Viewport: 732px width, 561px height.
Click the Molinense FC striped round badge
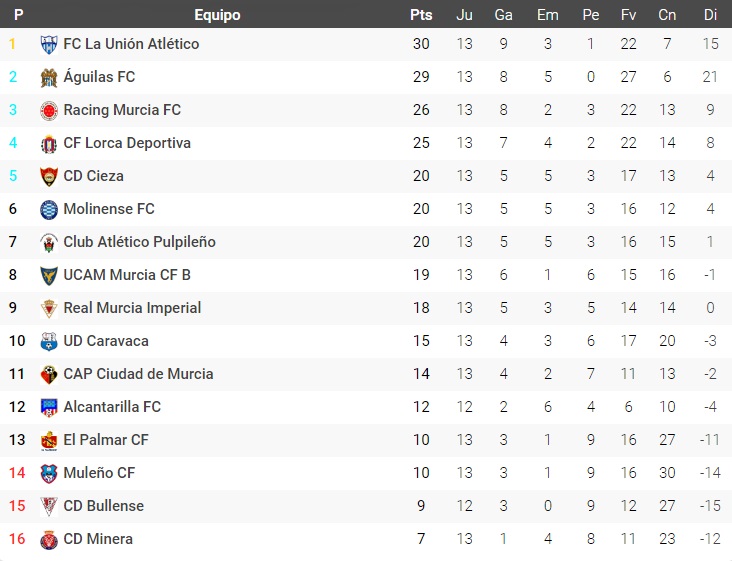[49, 210]
